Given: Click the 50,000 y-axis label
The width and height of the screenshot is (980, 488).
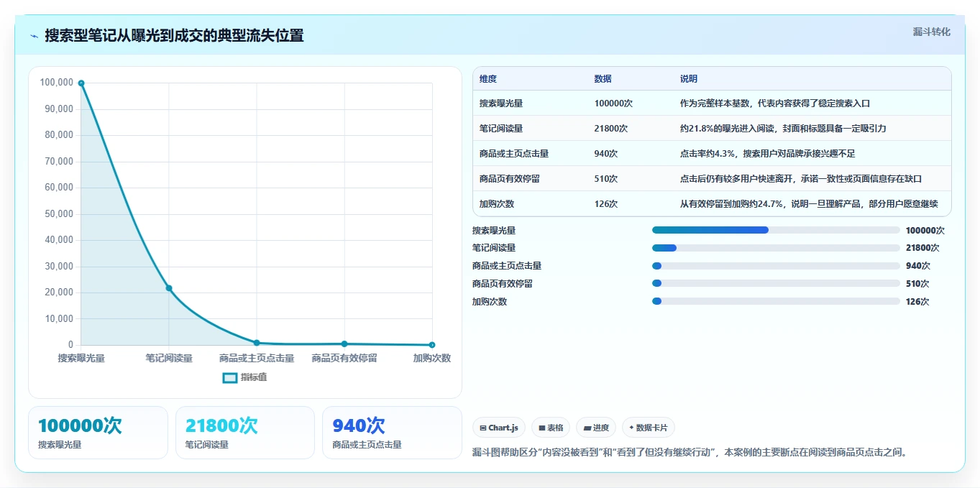Looking at the screenshot, I should point(58,214).
